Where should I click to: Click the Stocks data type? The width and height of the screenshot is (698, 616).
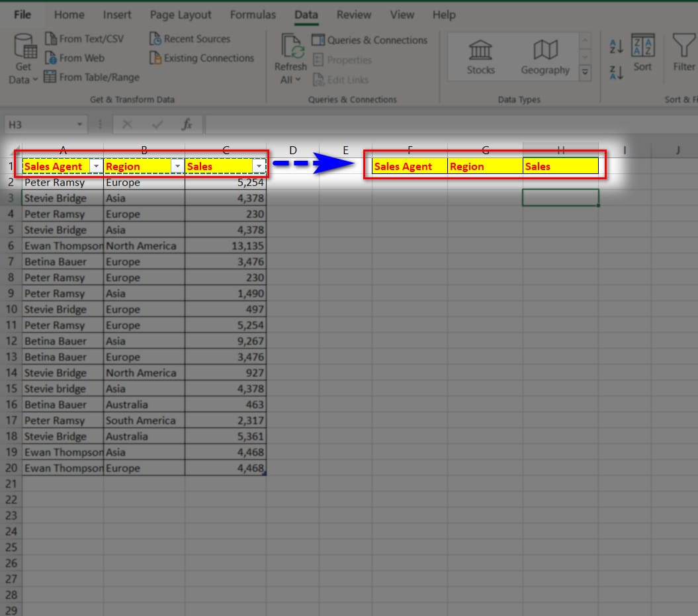coord(480,57)
